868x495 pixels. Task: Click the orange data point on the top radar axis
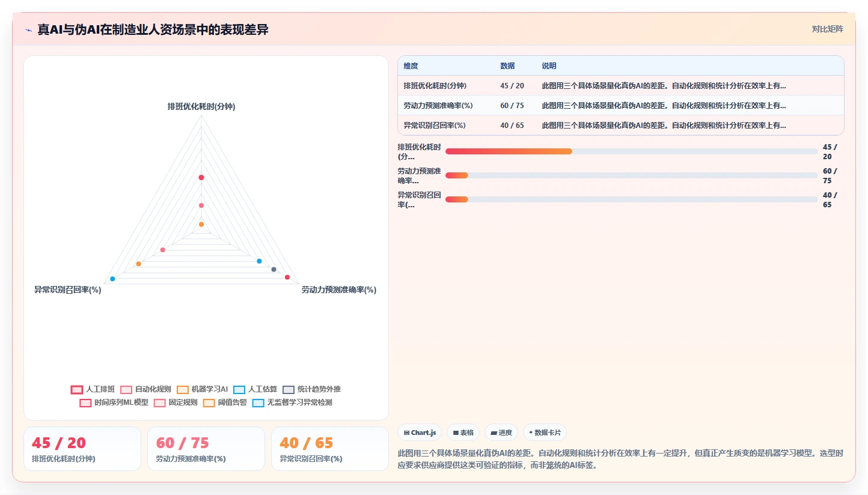tap(201, 224)
